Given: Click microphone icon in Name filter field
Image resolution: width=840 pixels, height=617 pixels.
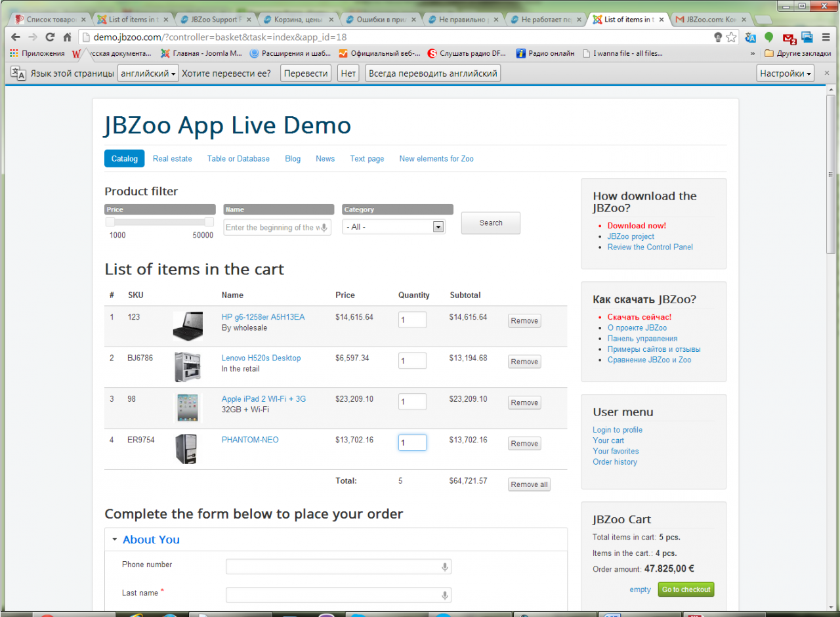Looking at the screenshot, I should (324, 228).
